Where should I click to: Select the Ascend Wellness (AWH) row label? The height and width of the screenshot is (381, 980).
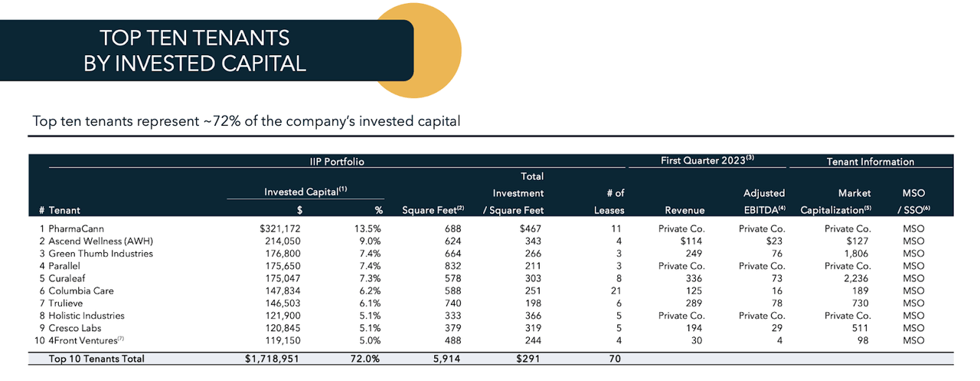click(96, 241)
